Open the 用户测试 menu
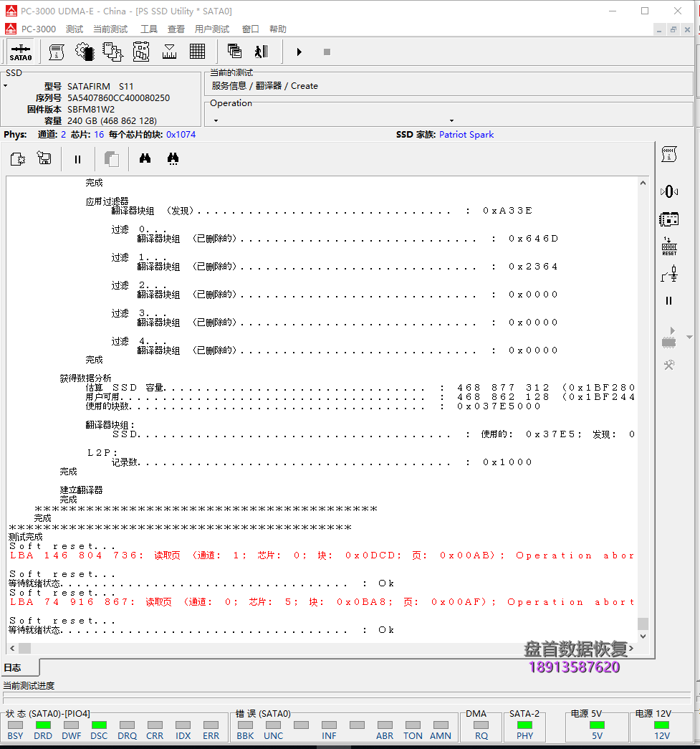The width and height of the screenshot is (700, 749). [x=211, y=29]
